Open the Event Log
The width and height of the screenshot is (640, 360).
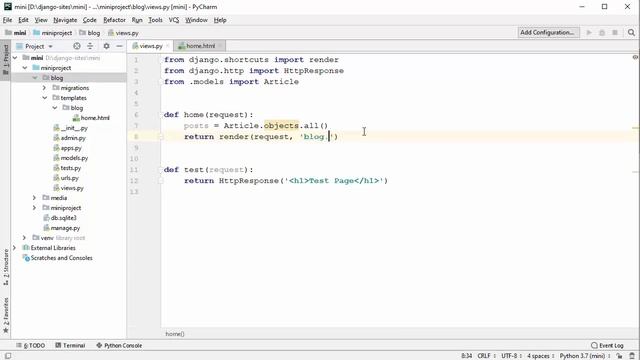point(607,345)
